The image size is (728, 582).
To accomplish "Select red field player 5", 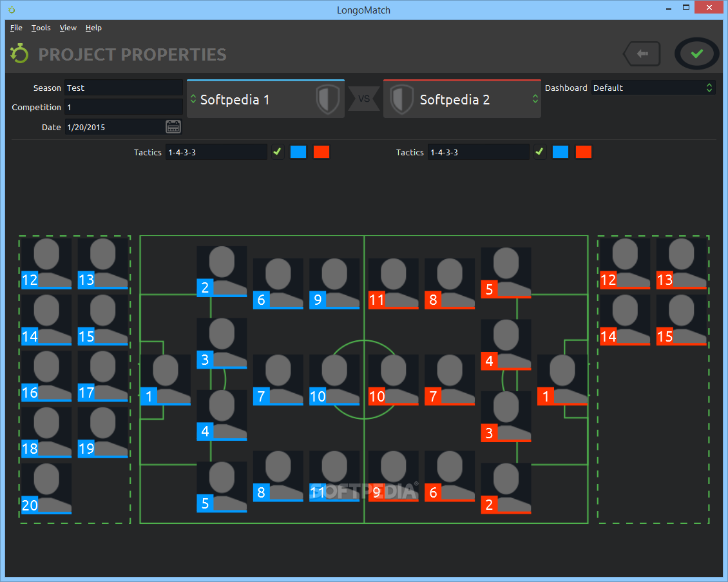I will (x=506, y=273).
